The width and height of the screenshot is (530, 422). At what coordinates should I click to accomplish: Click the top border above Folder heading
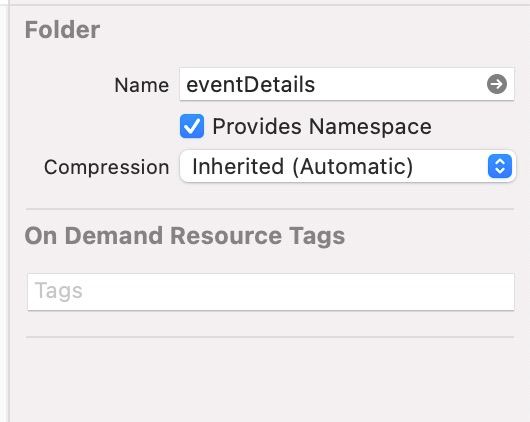(x=270, y=5)
